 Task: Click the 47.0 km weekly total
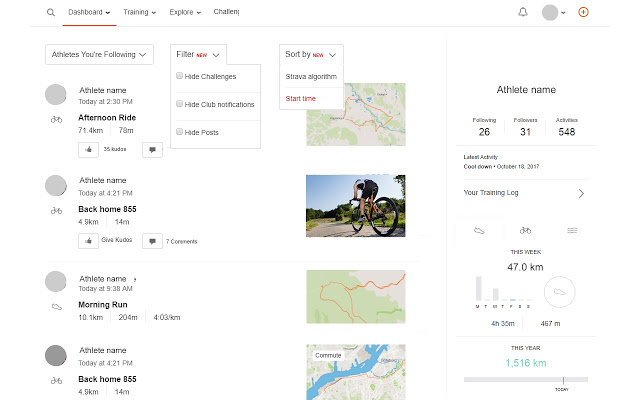pyautogui.click(x=525, y=267)
